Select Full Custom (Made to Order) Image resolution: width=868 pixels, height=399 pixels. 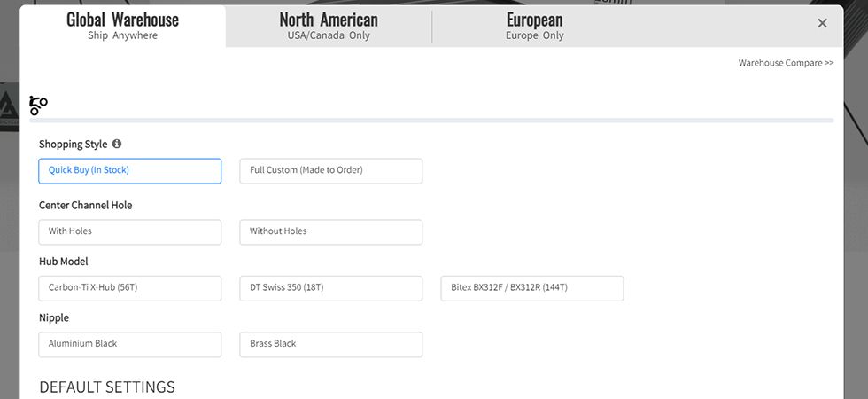pos(331,171)
